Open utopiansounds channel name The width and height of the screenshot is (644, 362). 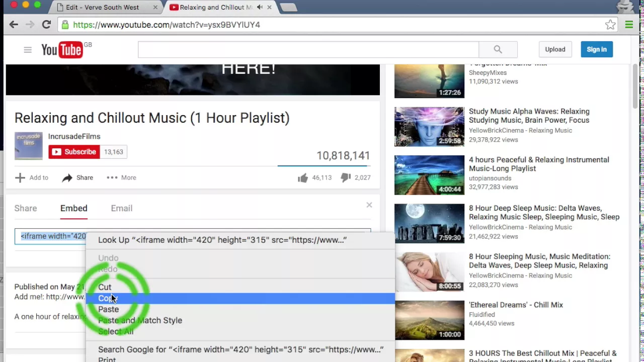click(490, 178)
